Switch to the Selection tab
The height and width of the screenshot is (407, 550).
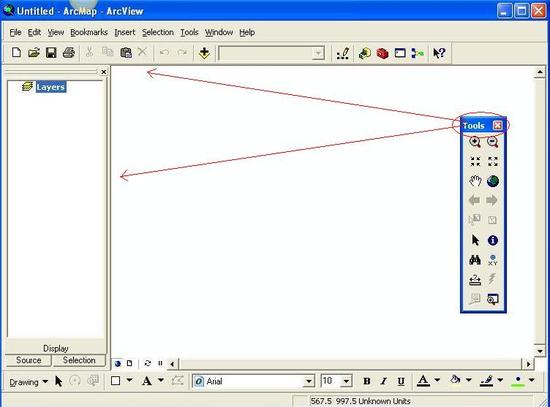(79, 360)
